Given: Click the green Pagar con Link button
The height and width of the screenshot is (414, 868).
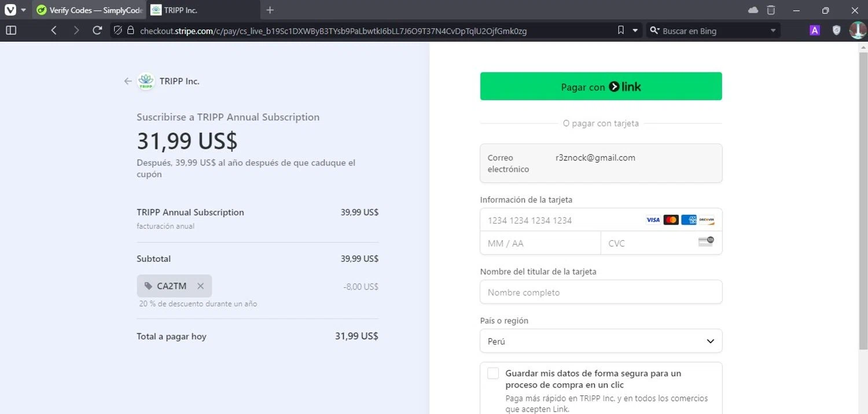Looking at the screenshot, I should tap(601, 86).
